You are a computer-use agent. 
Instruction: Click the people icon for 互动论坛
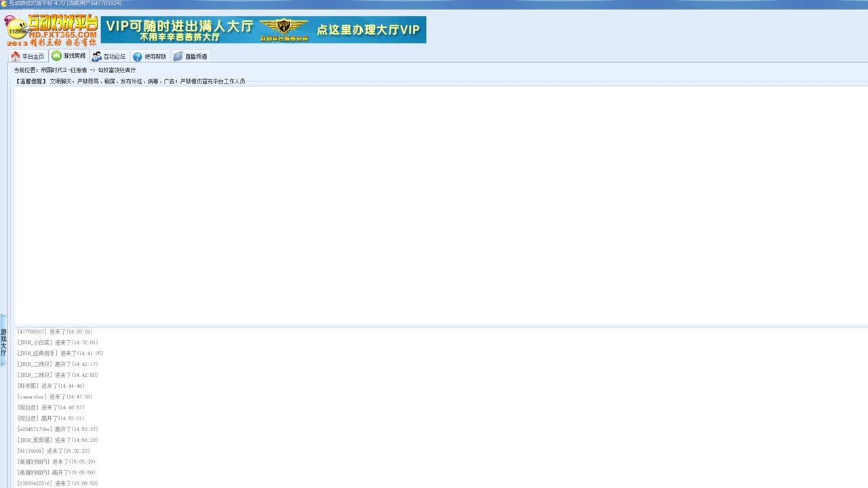coord(97,57)
